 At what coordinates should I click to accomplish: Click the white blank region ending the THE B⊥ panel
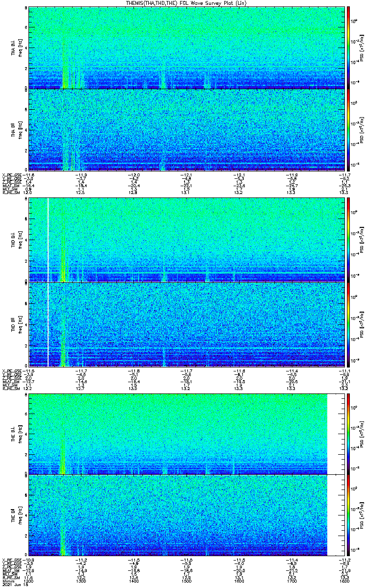(x=336, y=434)
